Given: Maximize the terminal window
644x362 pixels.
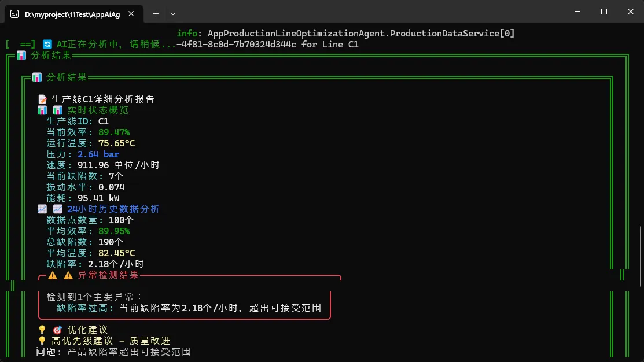Looking at the screenshot, I should (604, 12).
